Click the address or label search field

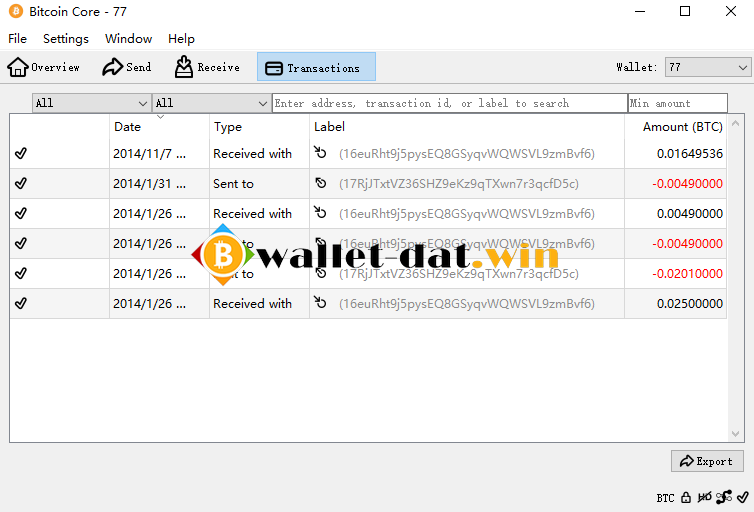point(450,103)
